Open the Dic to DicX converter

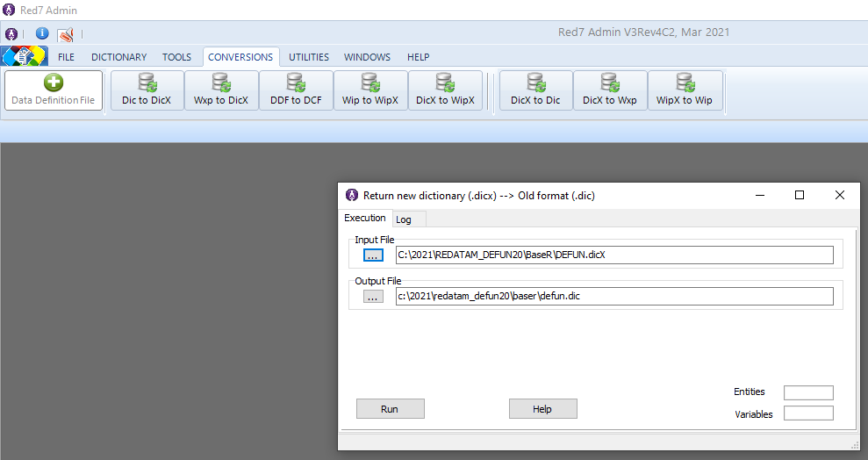tap(147, 90)
